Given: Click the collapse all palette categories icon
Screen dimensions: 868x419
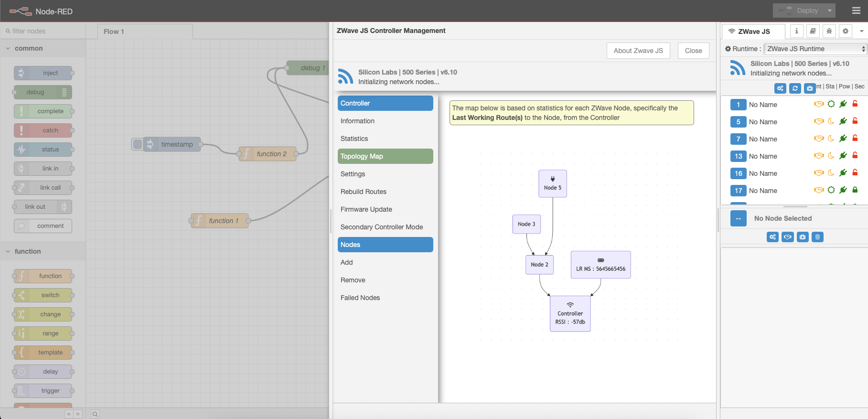Looking at the screenshot, I should tap(69, 414).
